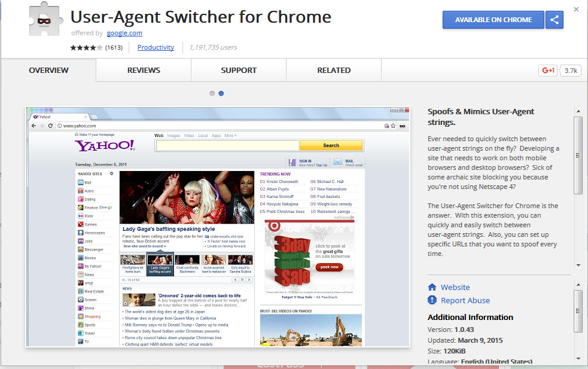Click the 3.7k Google+ count bubble
The height and width of the screenshot is (369, 588).
point(571,71)
